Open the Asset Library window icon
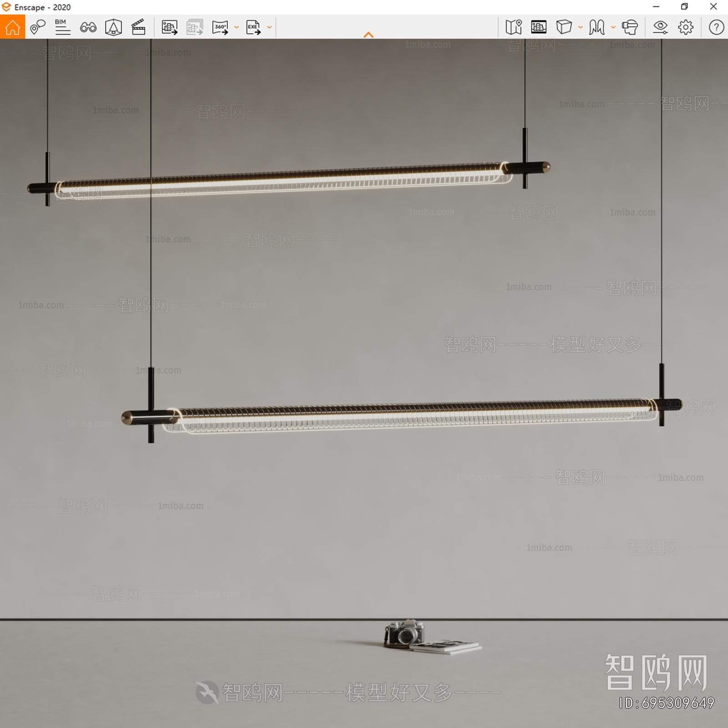 (539, 27)
